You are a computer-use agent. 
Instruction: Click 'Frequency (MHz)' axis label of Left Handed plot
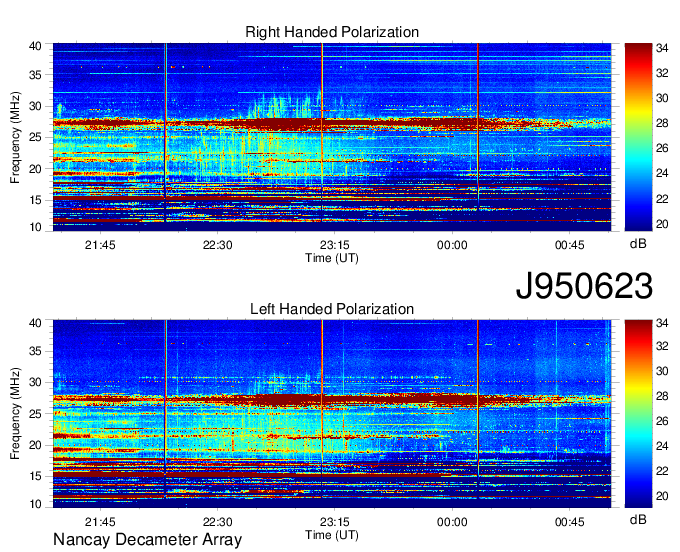(15, 414)
